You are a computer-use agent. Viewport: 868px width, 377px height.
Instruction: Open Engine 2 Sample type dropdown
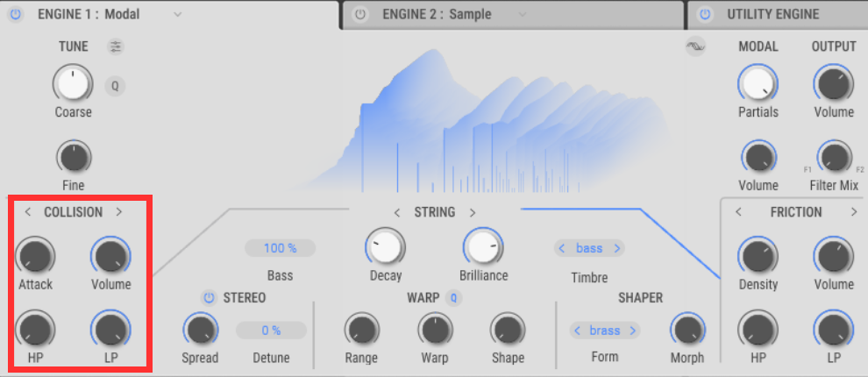[522, 14]
